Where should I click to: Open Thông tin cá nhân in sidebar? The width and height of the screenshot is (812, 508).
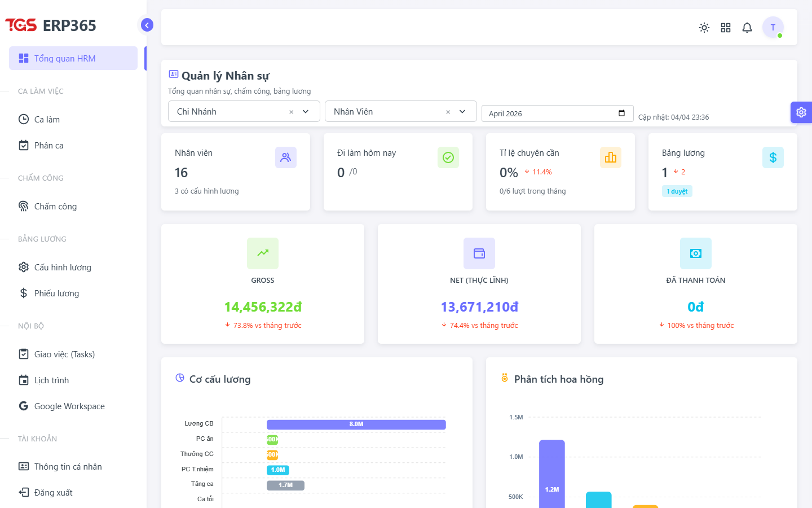73,466
